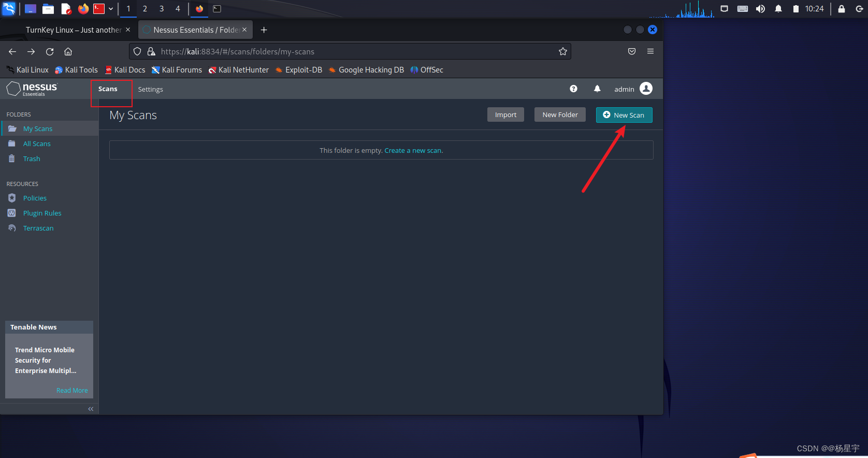868x458 pixels.
Task: Close the TurnKey Linux tab
Action: pyautogui.click(x=128, y=30)
